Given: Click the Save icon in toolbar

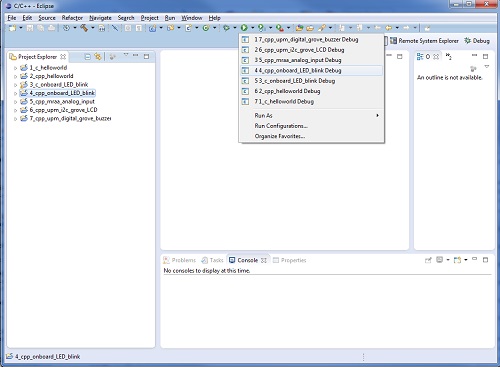Looking at the screenshot, I should pos(30,28).
